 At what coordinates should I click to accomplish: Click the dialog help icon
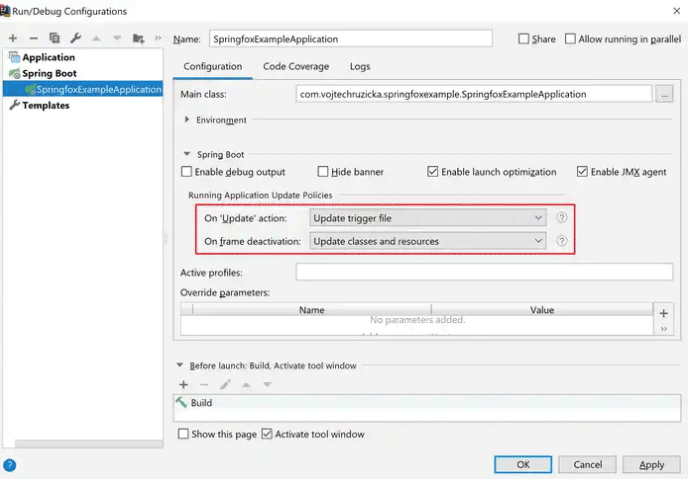point(10,465)
